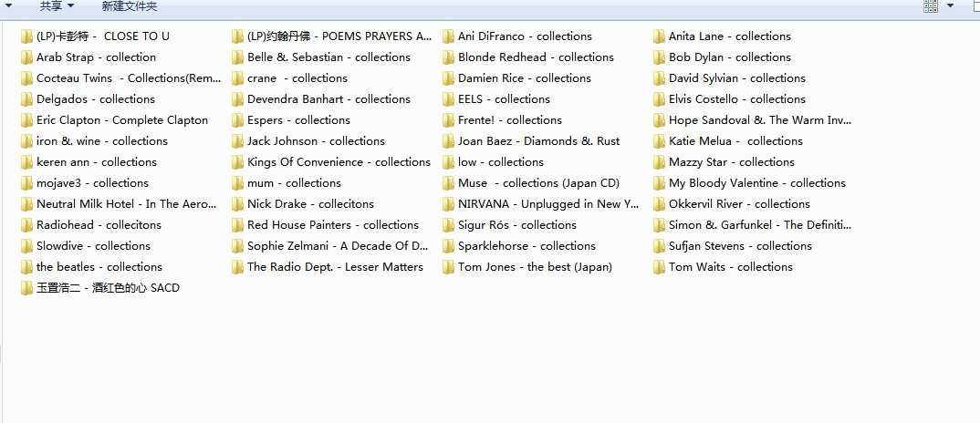Select folder icon for (LP)卡彭特 - CLOSE TO U
Screen dimensions: 980x423
tap(26, 36)
